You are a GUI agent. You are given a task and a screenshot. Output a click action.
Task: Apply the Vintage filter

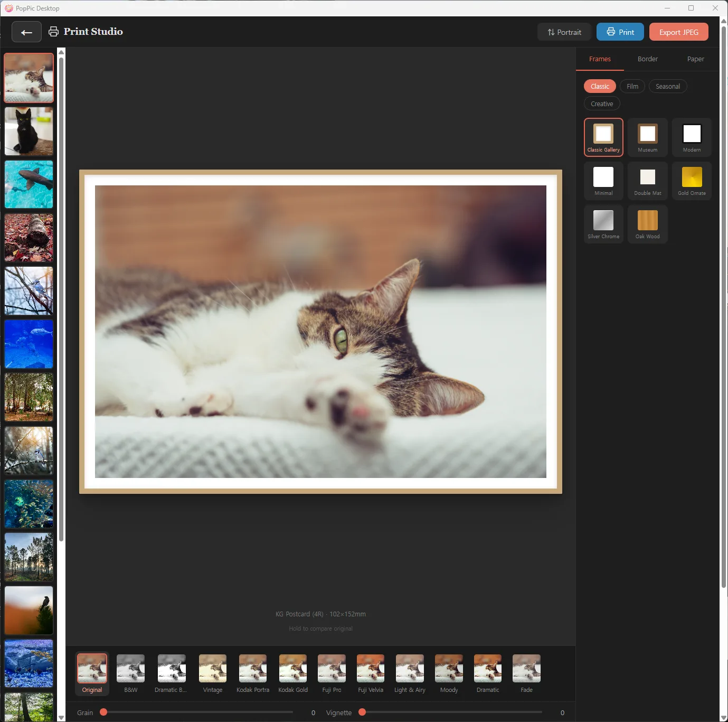(213, 674)
